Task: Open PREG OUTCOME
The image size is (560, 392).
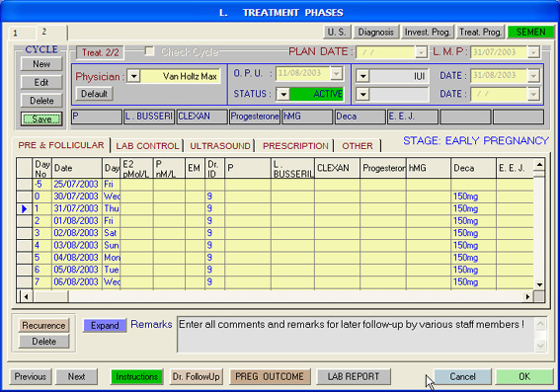Action: click(270, 376)
